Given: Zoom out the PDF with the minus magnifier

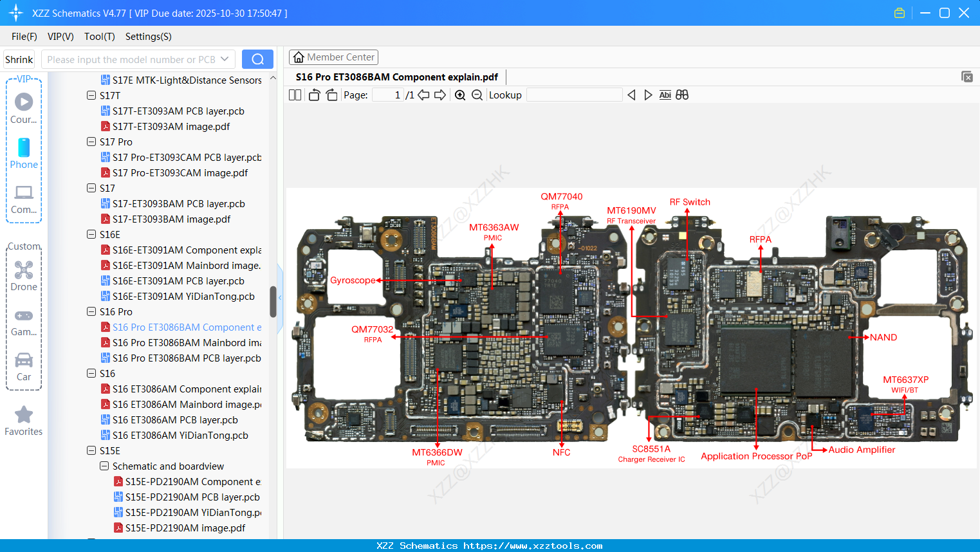Looking at the screenshot, I should coord(477,95).
